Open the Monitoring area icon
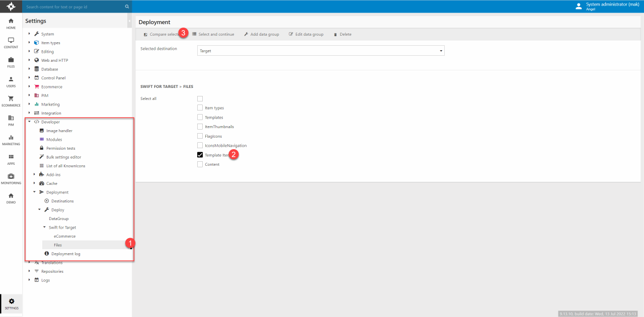 point(11,178)
